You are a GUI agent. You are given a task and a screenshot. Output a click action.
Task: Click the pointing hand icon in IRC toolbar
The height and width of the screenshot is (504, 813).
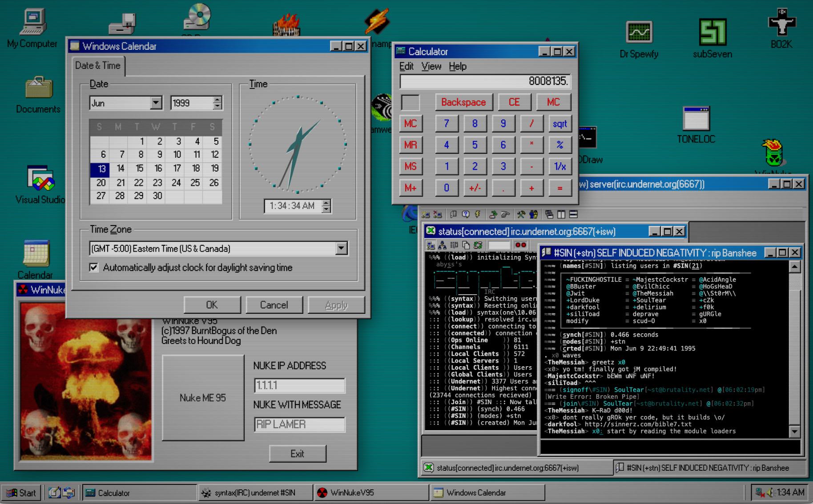pos(505,215)
